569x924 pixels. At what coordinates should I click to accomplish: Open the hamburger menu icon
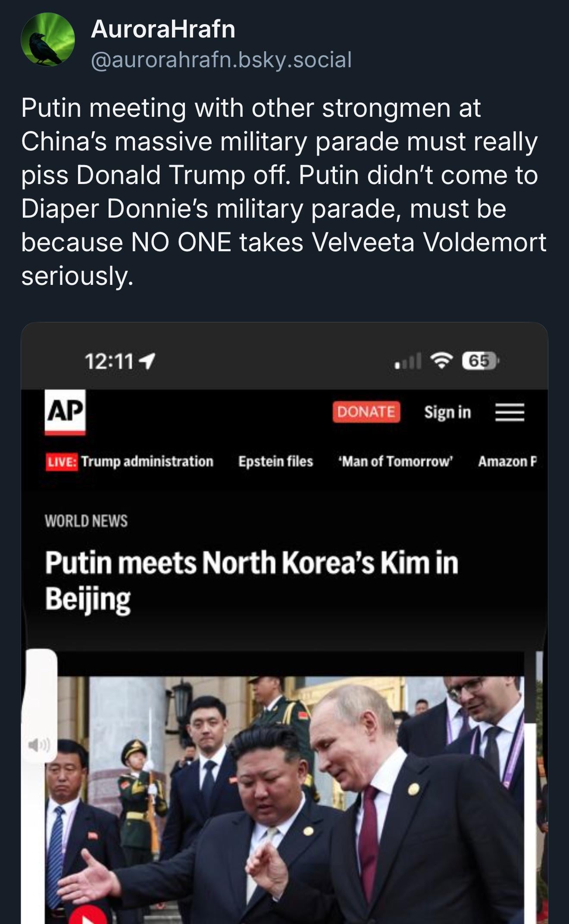pyautogui.click(x=510, y=412)
